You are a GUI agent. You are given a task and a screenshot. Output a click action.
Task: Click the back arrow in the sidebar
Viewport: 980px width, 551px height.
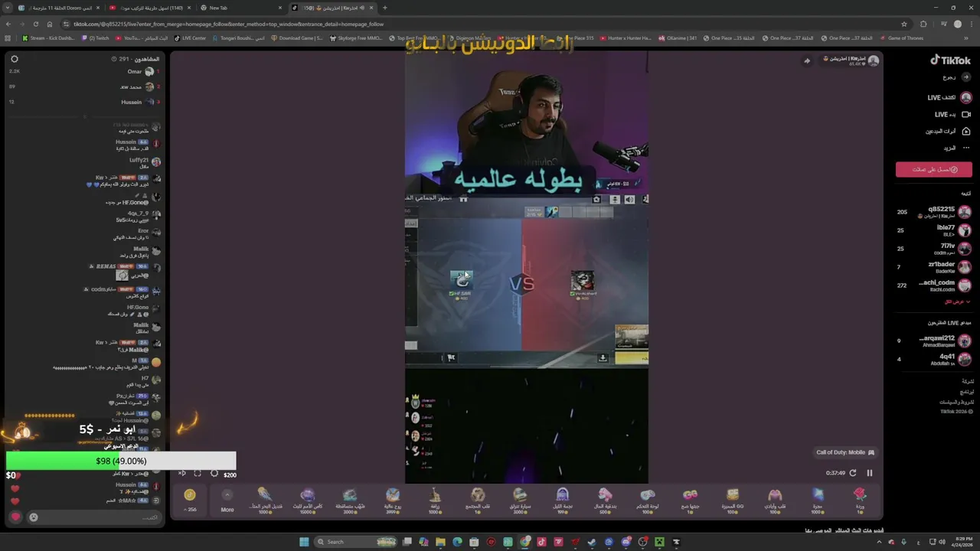click(966, 77)
